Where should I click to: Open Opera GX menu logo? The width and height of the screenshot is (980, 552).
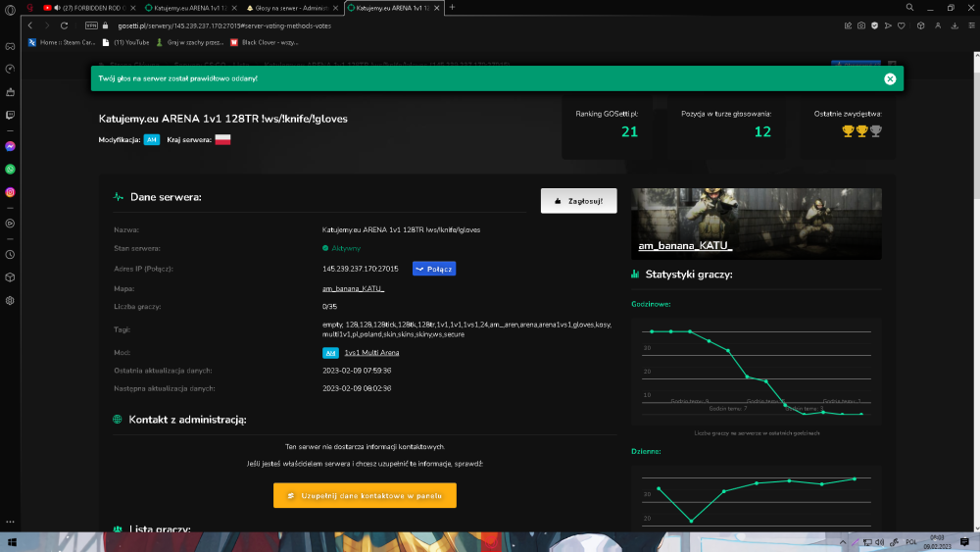pos(10,9)
